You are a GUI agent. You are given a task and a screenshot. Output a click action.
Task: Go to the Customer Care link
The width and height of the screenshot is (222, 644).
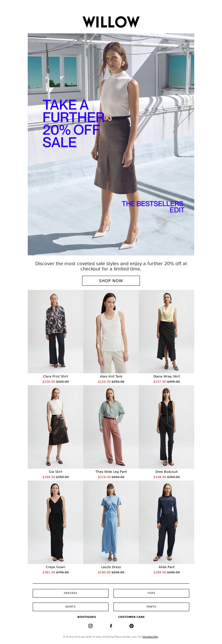click(x=132, y=617)
